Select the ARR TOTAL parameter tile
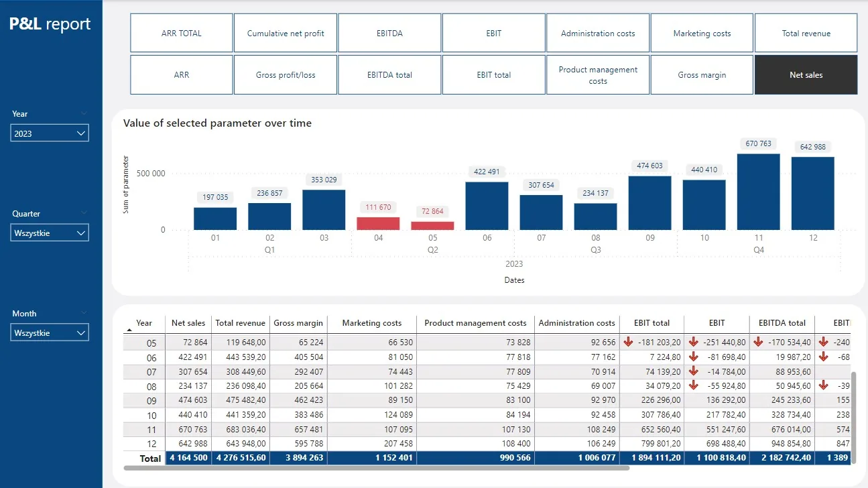The width and height of the screenshot is (868, 488). pos(182,33)
